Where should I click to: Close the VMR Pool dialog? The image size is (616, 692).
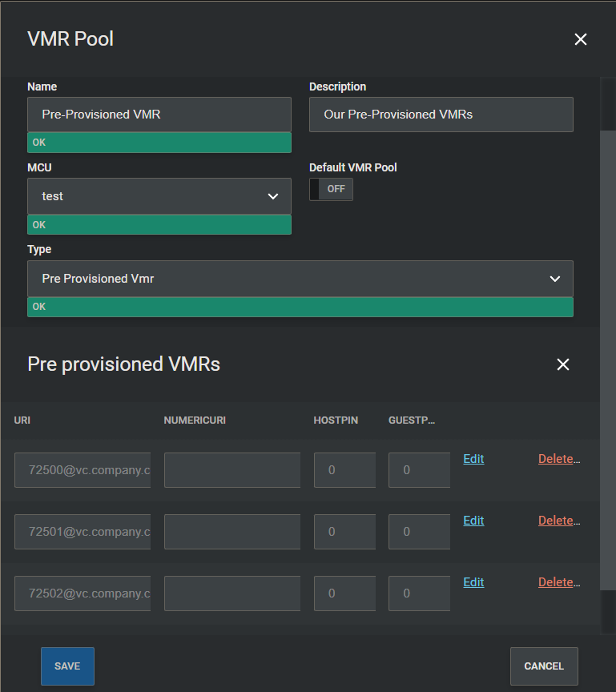coord(581,39)
